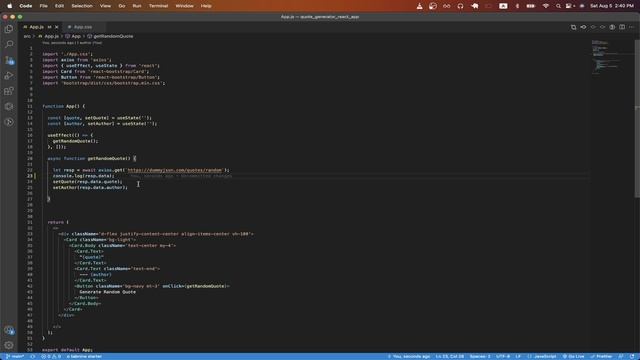Click the Spaces indentation setting
The height and width of the screenshot is (360, 640).
(480, 356)
